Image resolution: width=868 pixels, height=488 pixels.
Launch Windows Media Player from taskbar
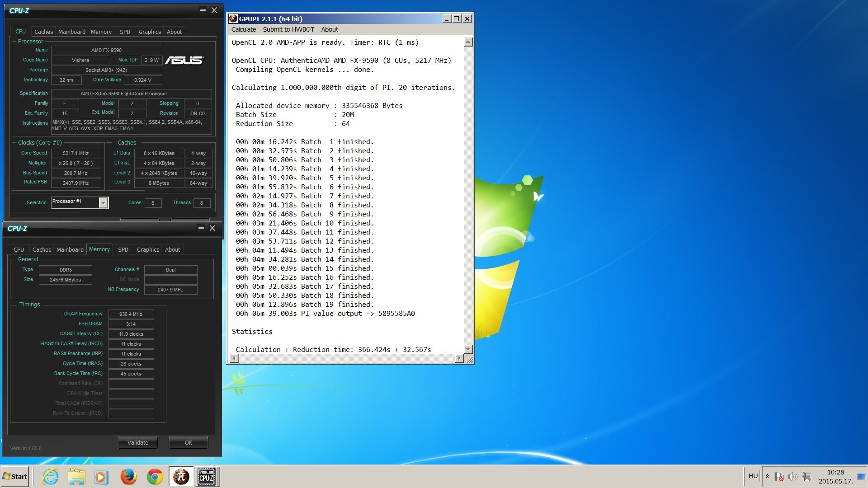tap(102, 477)
